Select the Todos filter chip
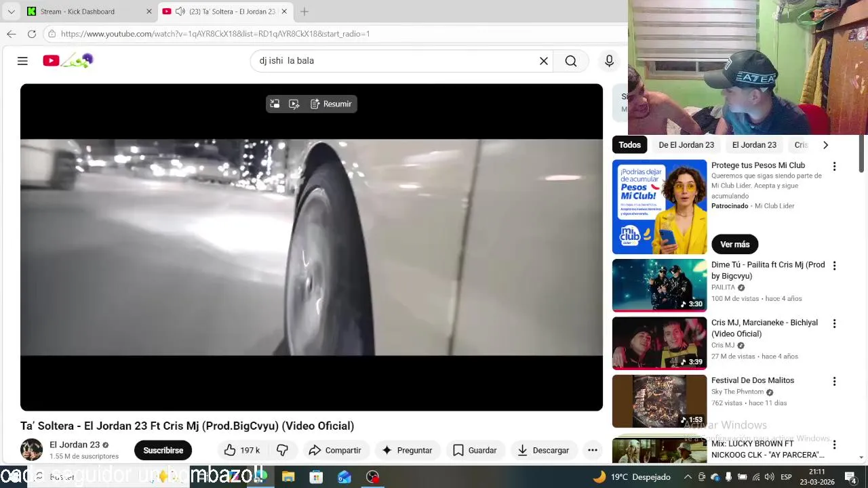 (629, 145)
